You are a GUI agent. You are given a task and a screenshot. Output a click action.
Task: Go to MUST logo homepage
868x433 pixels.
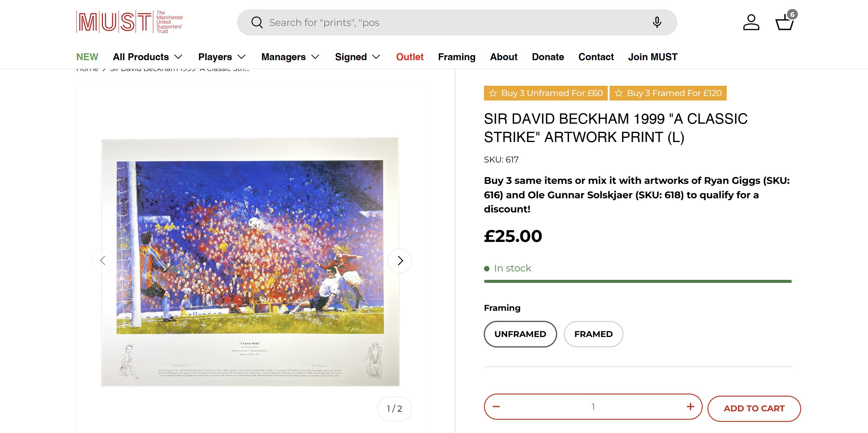tap(130, 22)
